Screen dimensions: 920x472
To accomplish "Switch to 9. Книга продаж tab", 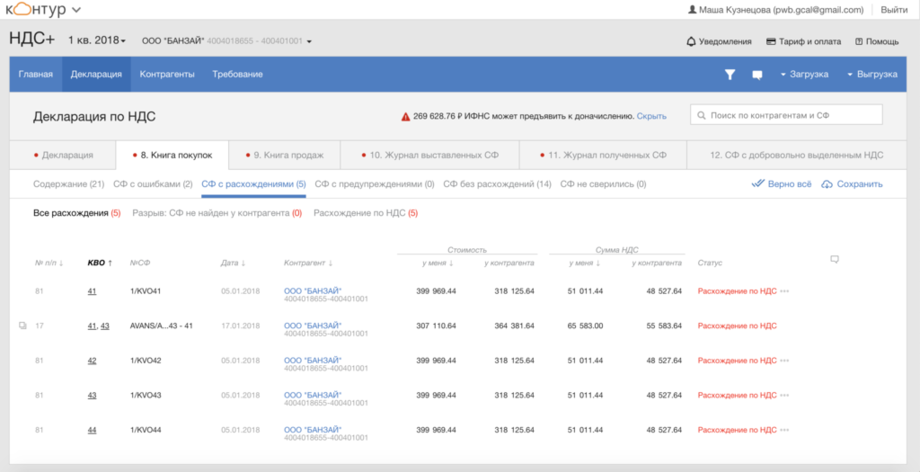I will (283, 155).
